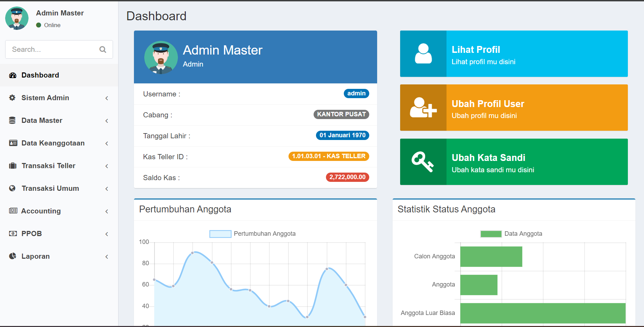Click the Data Master database icon

pos(12,120)
